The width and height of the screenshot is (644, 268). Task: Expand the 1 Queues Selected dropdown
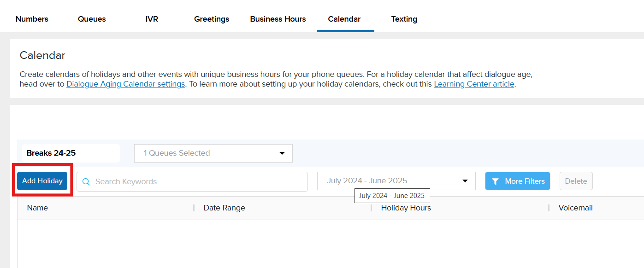coord(213,153)
